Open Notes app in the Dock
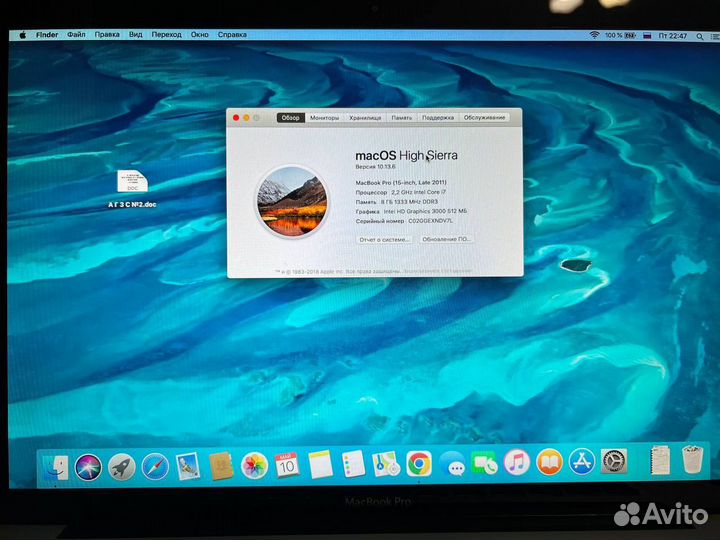 coord(321,465)
